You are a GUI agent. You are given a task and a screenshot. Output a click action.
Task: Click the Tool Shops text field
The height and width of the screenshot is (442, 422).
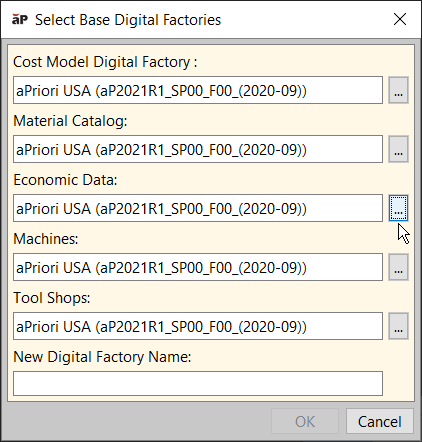198,326
